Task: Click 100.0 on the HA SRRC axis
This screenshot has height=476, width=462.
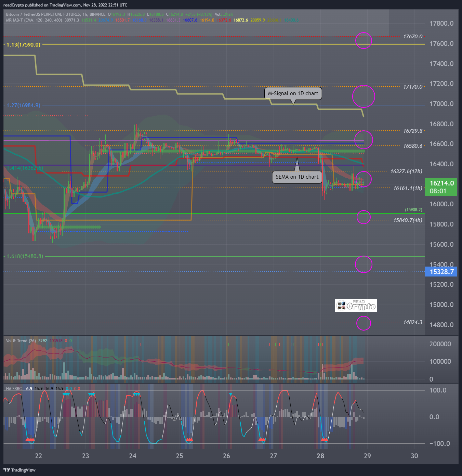Action: click(x=438, y=390)
